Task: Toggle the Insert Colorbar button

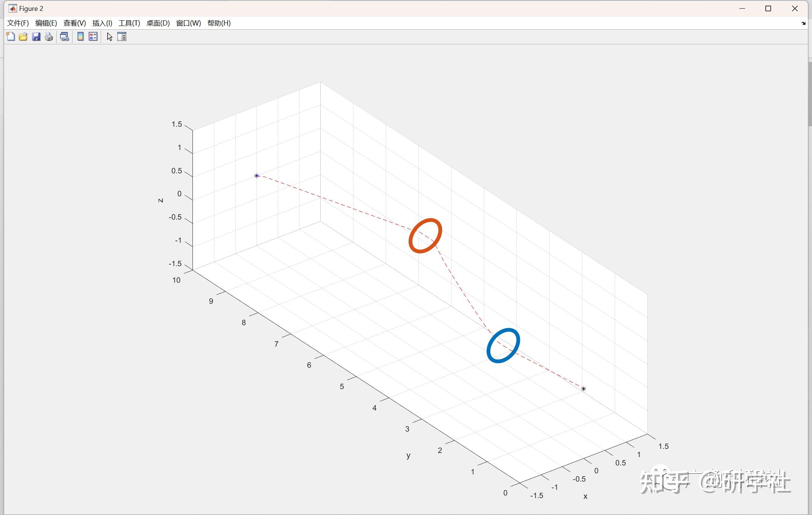Action: 80,36
